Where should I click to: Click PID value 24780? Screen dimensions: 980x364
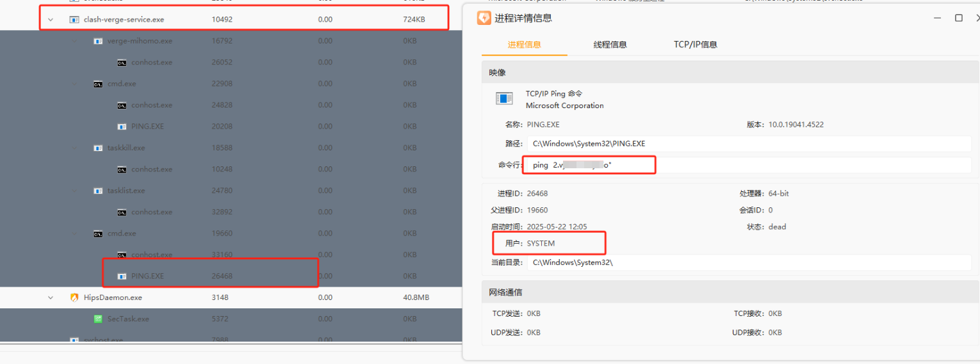click(222, 191)
